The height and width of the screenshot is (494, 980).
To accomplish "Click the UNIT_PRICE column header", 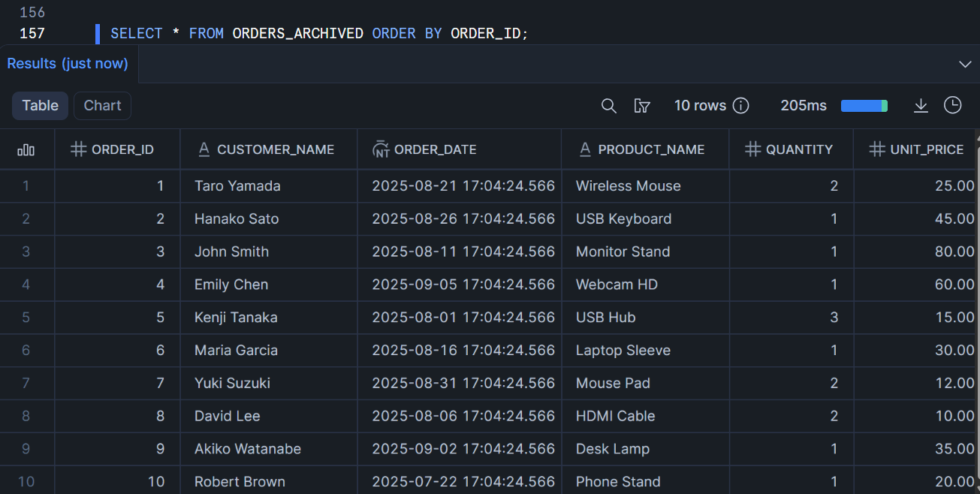I will coord(926,149).
